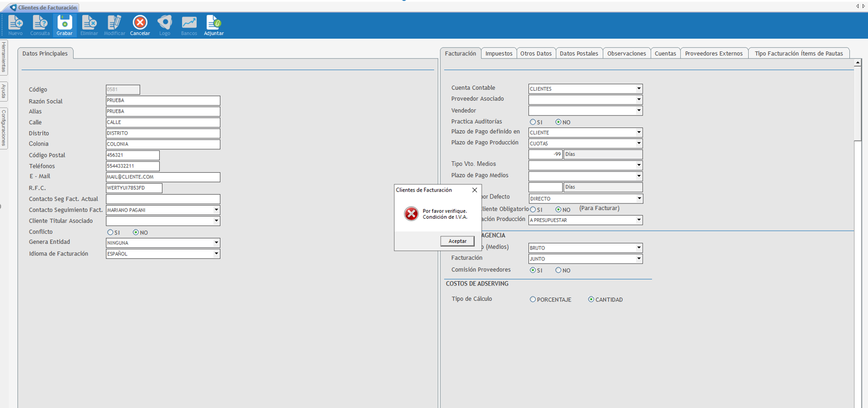Image resolution: width=868 pixels, height=408 pixels.
Task: Switch to the Impuestos tab
Action: [499, 54]
